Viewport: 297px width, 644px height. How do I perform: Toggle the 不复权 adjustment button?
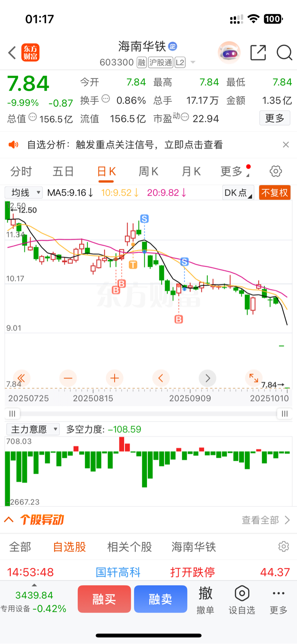coord(275,192)
